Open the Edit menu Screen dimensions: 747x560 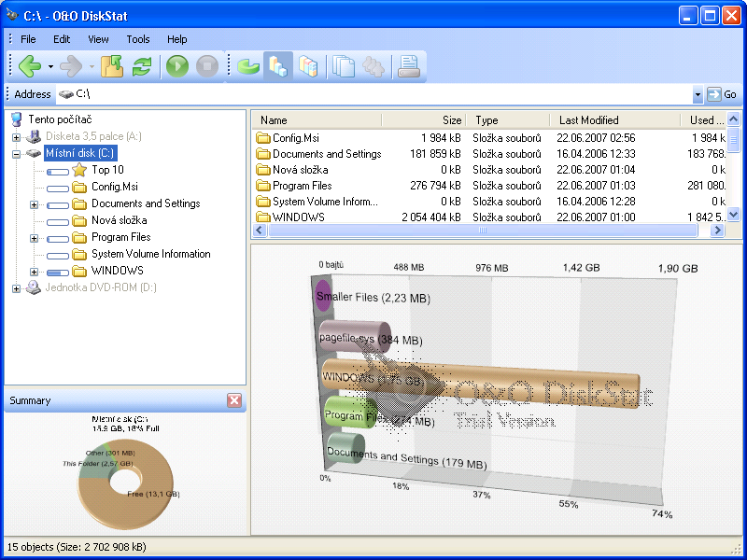[x=62, y=39]
